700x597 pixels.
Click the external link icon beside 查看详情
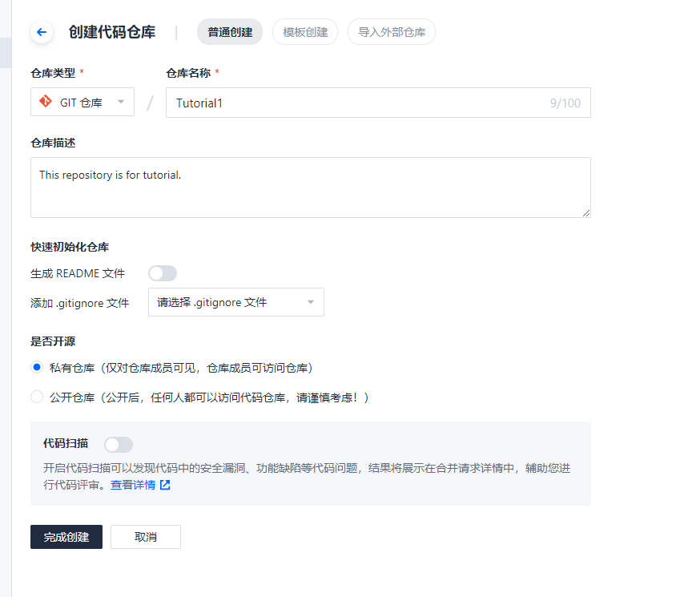pos(165,485)
